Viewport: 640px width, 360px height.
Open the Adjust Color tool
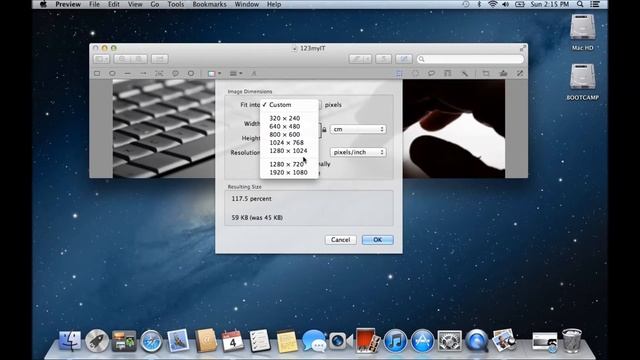(x=503, y=73)
